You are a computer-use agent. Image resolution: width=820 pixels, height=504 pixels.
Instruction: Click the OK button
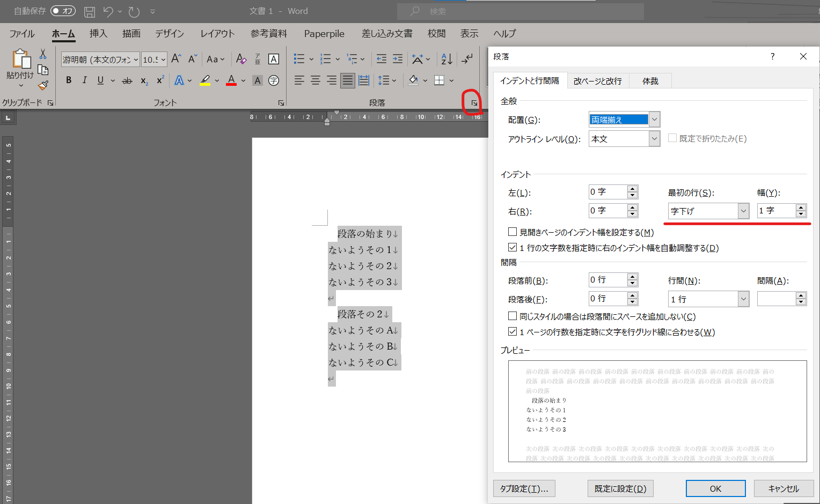point(715,488)
